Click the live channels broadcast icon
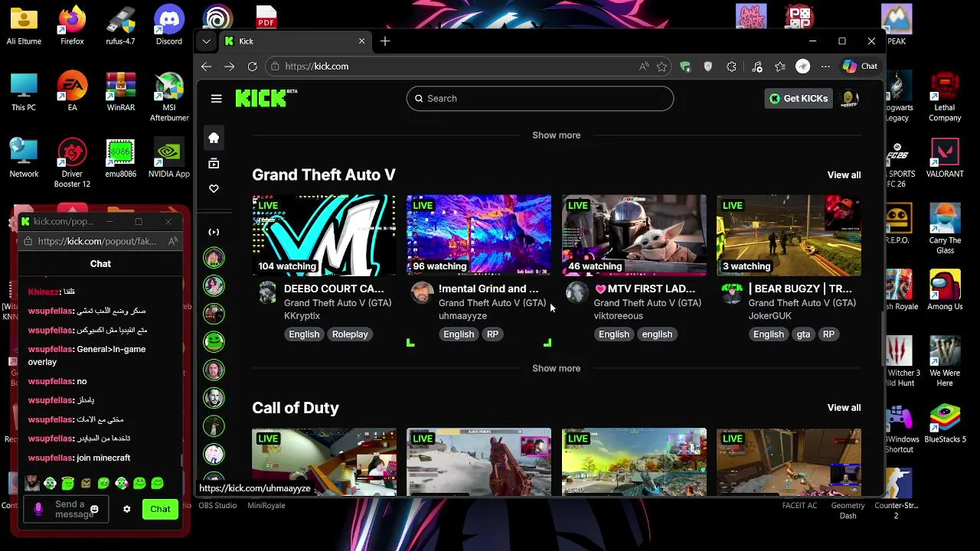The image size is (980, 551). click(x=214, y=232)
